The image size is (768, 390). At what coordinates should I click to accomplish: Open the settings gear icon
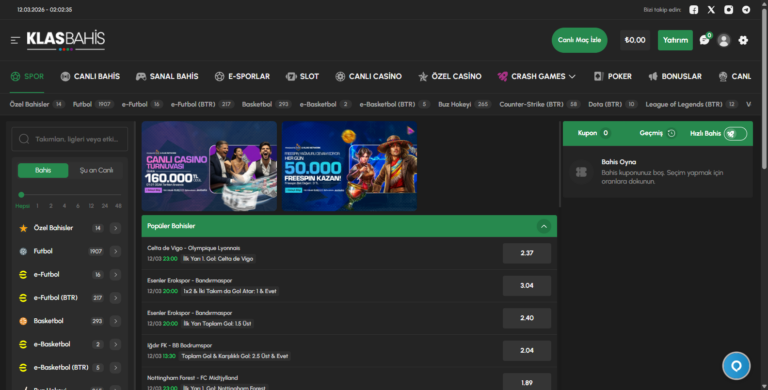(743, 40)
